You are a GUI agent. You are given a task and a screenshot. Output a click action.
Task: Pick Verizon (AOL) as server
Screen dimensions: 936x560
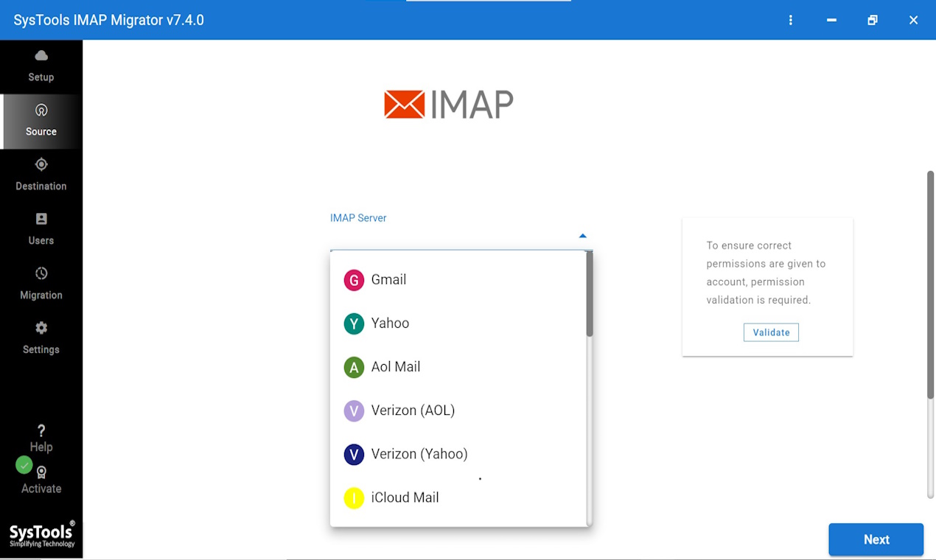tap(413, 410)
